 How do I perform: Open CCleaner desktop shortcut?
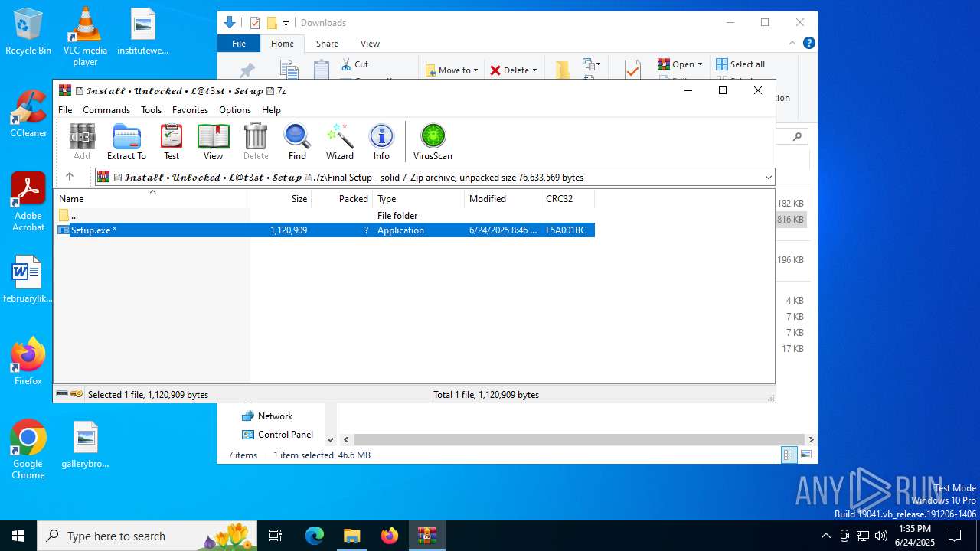pyautogui.click(x=28, y=114)
